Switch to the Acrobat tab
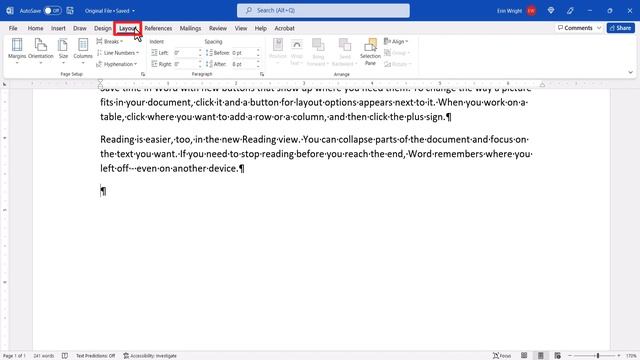Viewport: 640px width, 360px height. click(284, 28)
